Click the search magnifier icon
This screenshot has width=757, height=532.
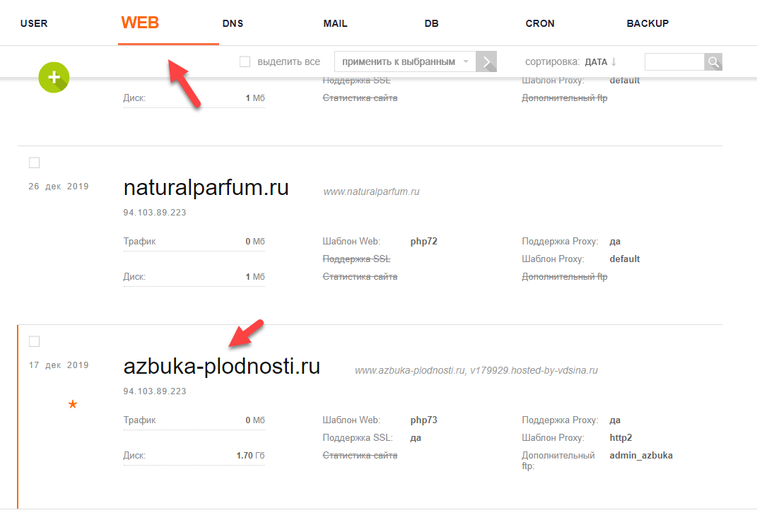[713, 61]
